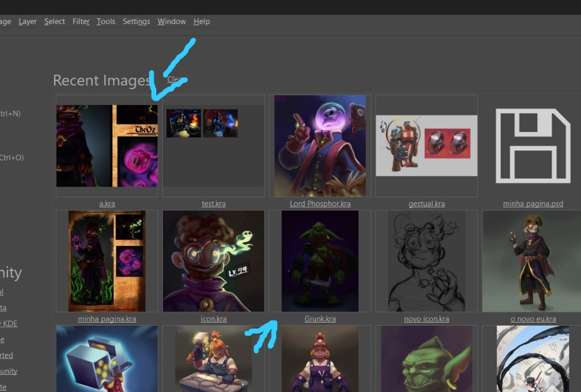Open the Tools menu

106,22
